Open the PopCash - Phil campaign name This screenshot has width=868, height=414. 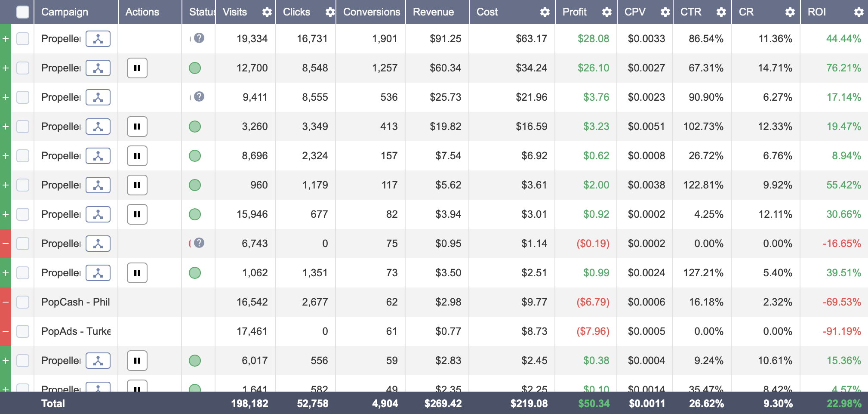[76, 302]
